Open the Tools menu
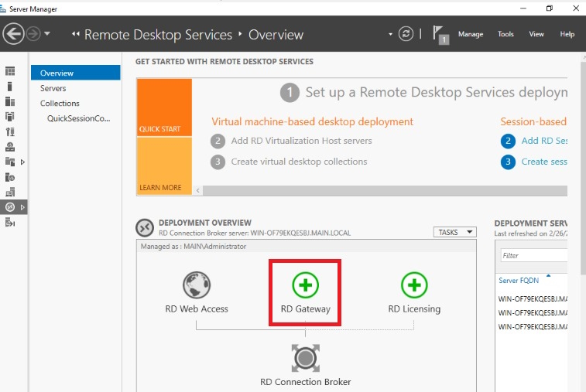The height and width of the screenshot is (392, 586). tap(505, 34)
